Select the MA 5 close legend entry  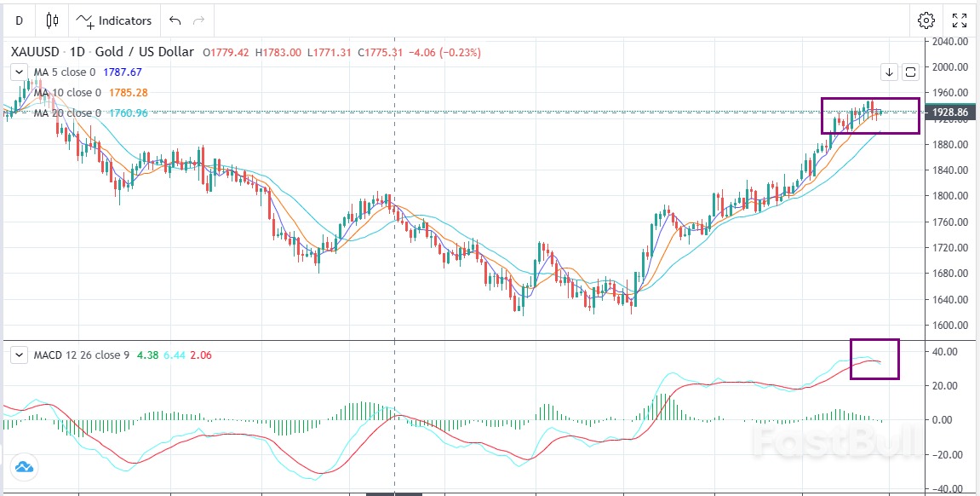[64, 72]
